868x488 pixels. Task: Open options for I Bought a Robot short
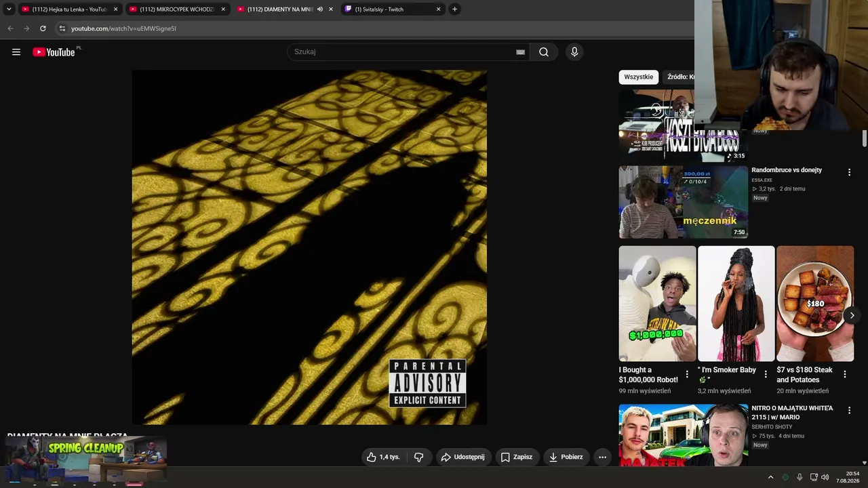pos(687,374)
